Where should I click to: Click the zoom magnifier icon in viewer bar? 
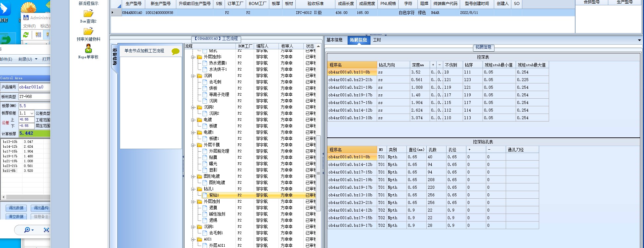[27, 230]
